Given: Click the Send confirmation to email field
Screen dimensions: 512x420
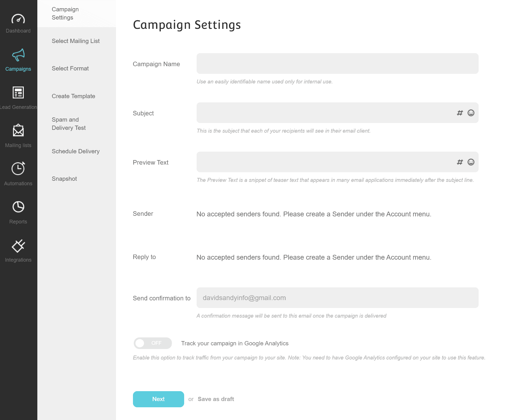Looking at the screenshot, I should (337, 298).
